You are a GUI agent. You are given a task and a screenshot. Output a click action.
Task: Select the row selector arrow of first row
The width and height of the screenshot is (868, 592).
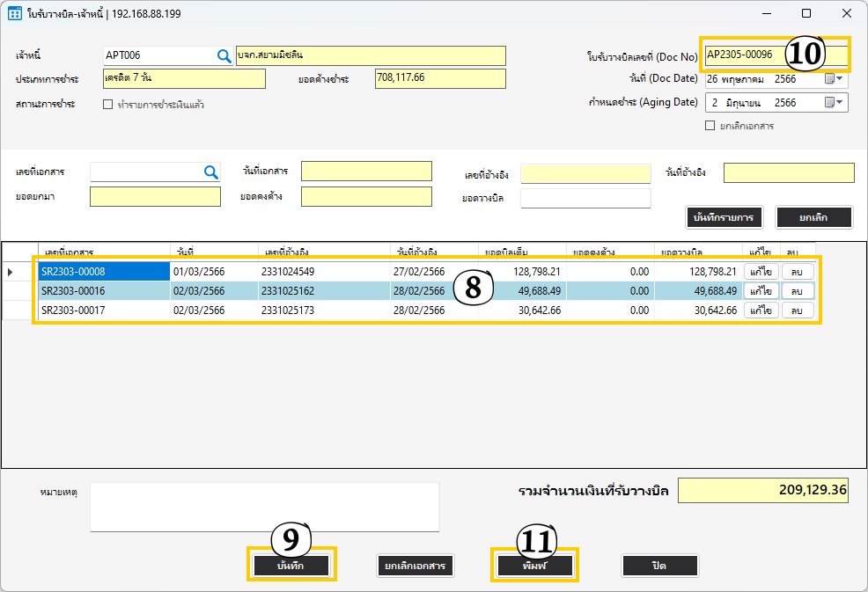(x=11, y=272)
